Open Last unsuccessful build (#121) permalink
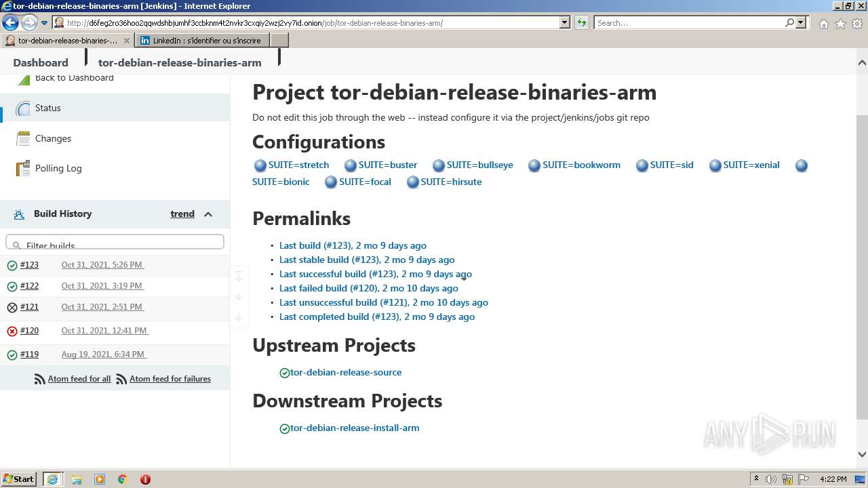 tap(384, 302)
